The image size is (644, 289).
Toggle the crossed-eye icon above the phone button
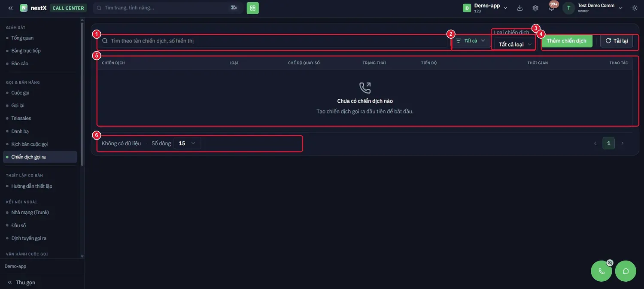pos(610,262)
